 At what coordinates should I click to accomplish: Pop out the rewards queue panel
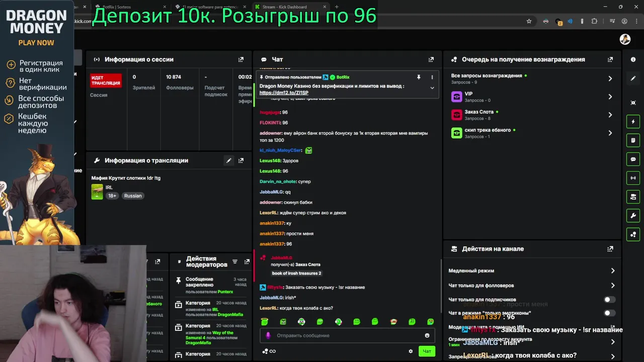pyautogui.click(x=610, y=59)
